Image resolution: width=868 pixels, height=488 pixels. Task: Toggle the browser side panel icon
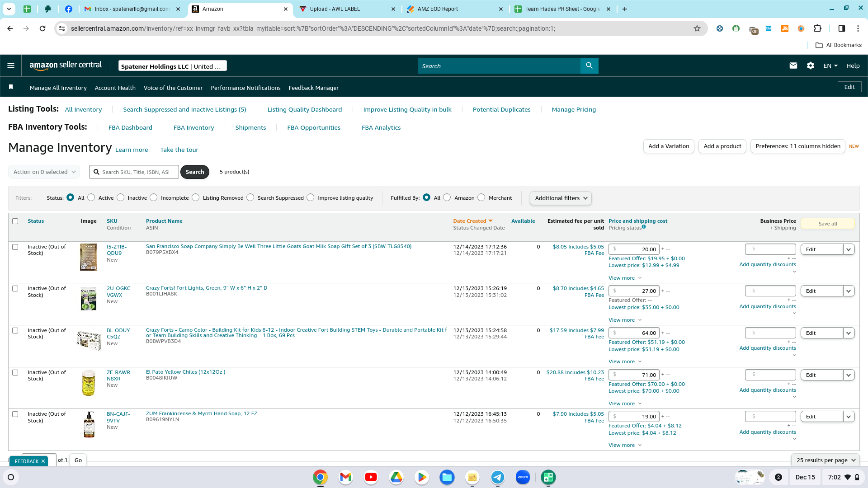point(841,28)
